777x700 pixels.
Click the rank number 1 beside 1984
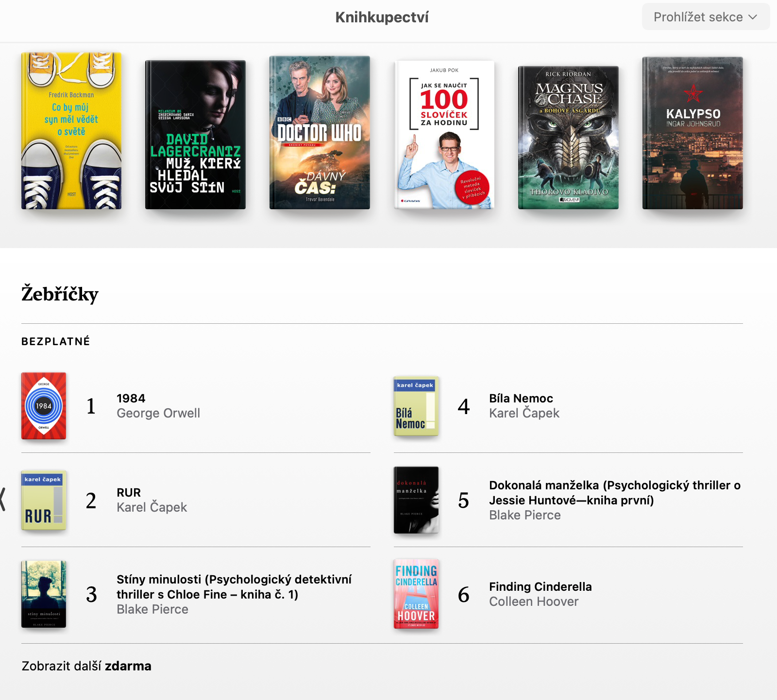pyautogui.click(x=91, y=406)
